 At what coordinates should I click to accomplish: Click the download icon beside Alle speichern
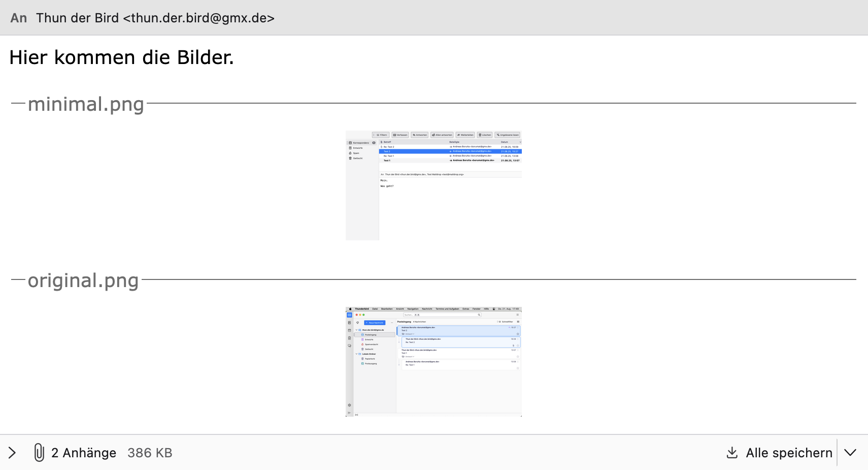point(732,453)
